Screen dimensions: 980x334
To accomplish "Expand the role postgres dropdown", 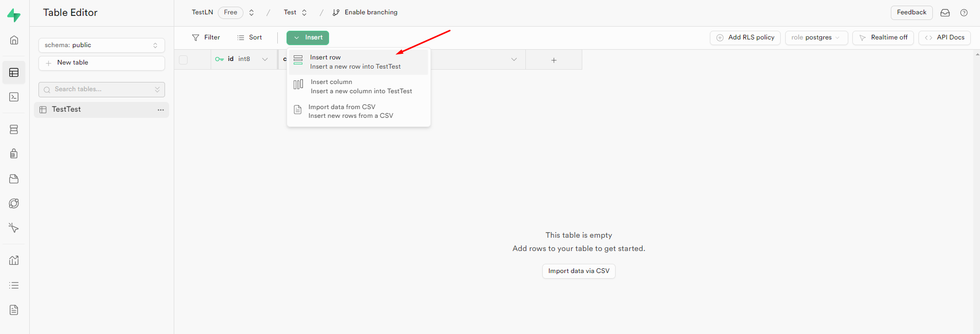I will coord(816,38).
